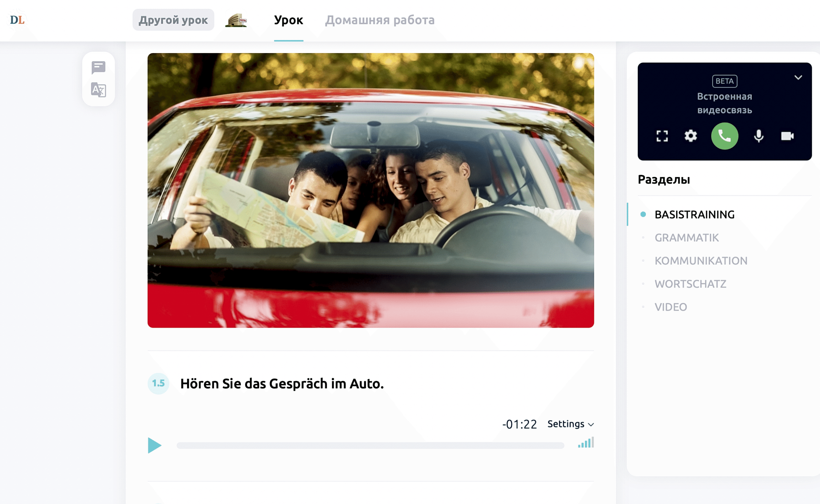Click the hotel lesson icon
Image resolution: width=820 pixels, height=504 pixels.
[x=236, y=20]
